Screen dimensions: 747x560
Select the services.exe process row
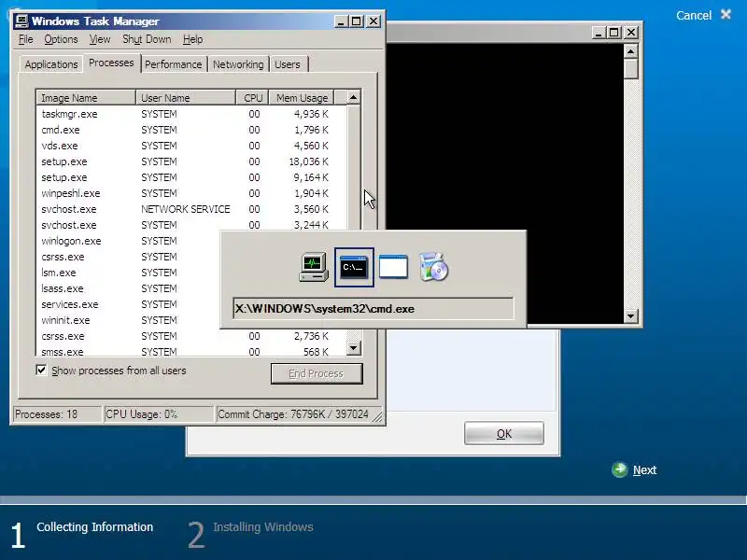coord(128,304)
